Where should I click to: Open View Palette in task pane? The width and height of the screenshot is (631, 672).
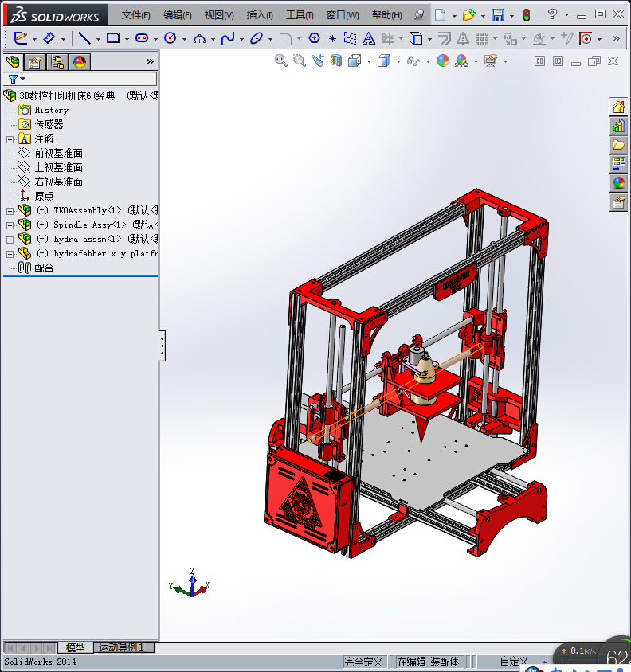coord(618,164)
